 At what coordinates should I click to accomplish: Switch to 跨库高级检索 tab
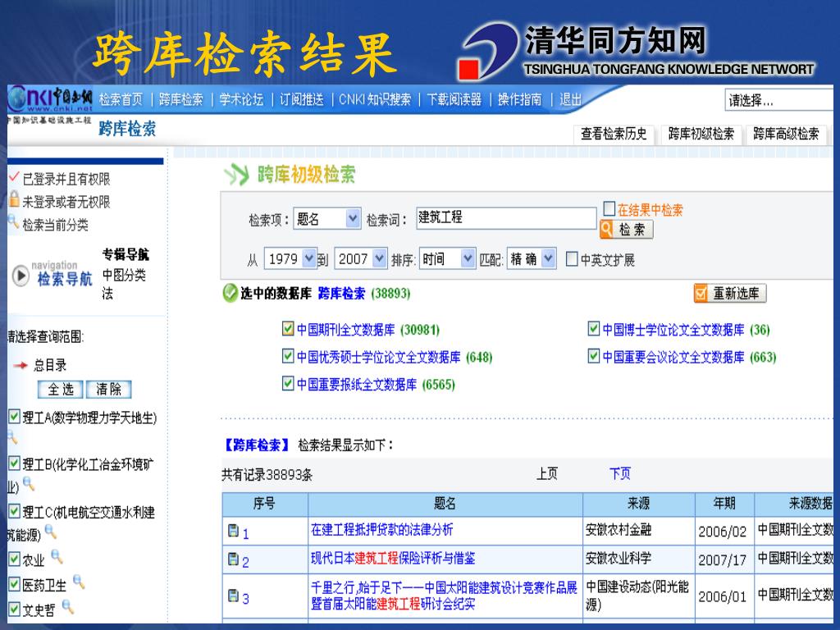[x=786, y=134]
